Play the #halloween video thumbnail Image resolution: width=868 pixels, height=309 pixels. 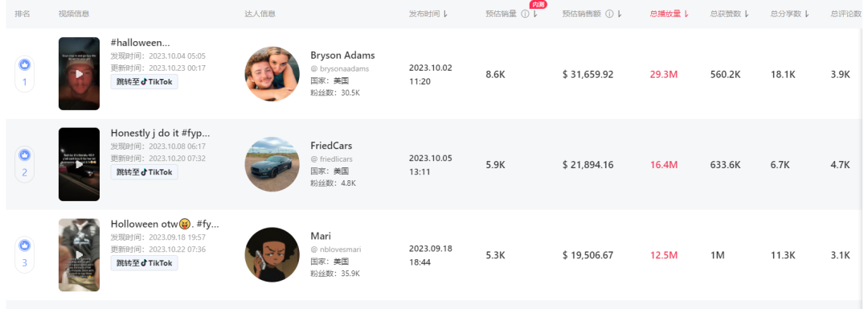79,74
